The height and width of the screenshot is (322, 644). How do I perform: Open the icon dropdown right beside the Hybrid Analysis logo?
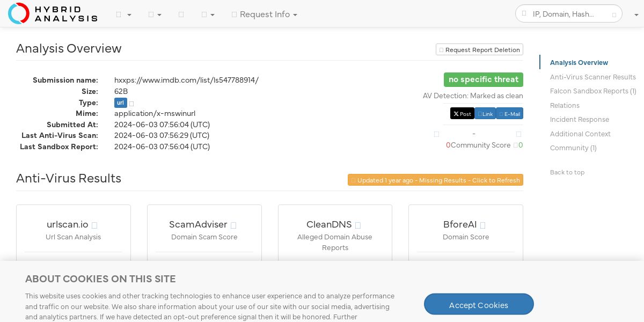pos(123,14)
